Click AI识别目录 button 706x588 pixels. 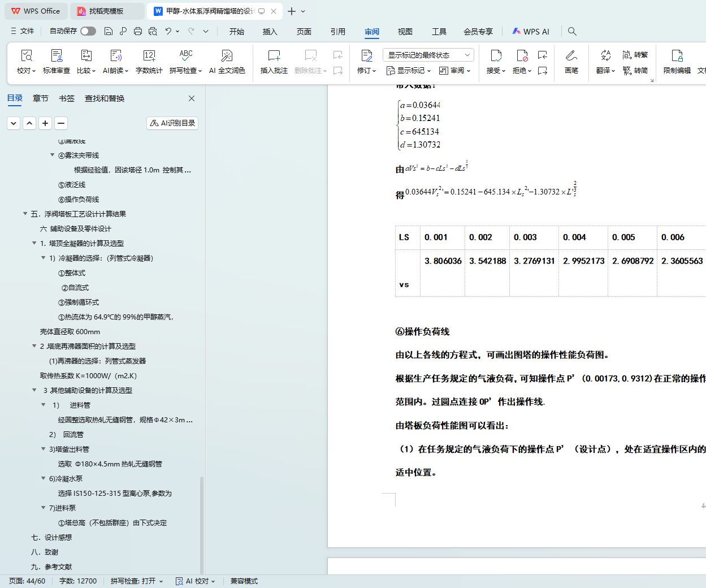(x=172, y=123)
